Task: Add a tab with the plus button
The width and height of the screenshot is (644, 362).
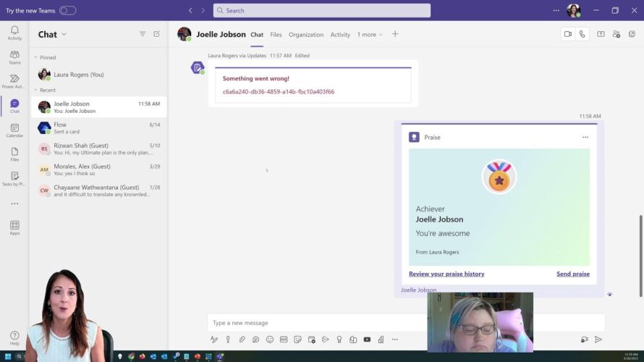Action: tap(394, 34)
